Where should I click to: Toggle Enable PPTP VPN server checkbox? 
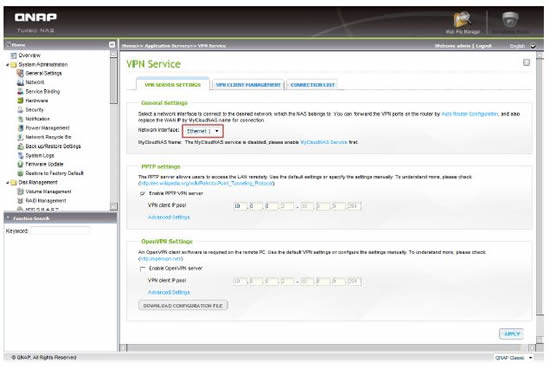[142, 194]
